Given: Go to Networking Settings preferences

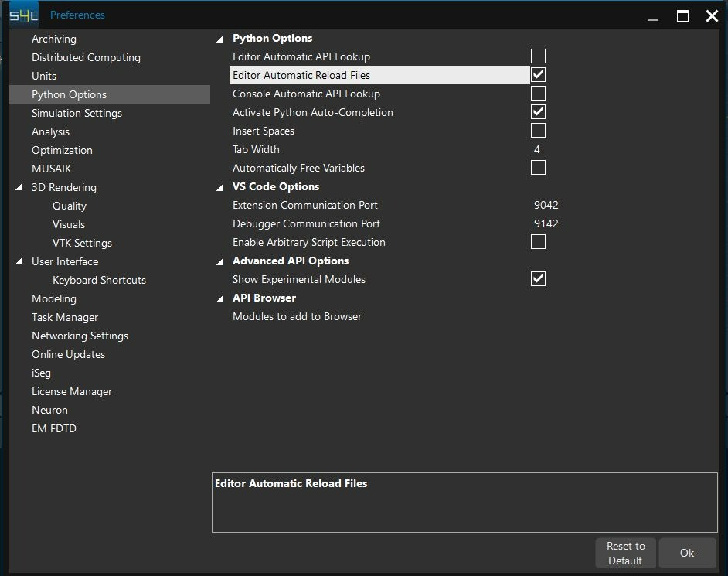Looking at the screenshot, I should tap(80, 336).
